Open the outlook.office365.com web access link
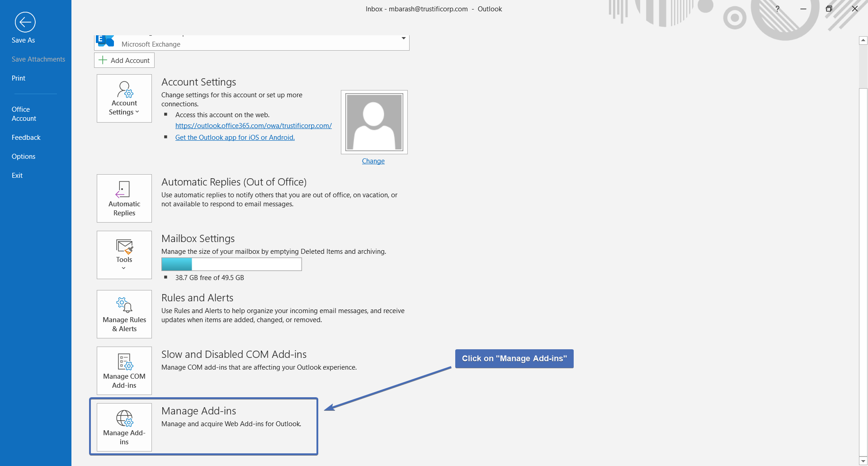This screenshot has height=466, width=868. pos(254,126)
